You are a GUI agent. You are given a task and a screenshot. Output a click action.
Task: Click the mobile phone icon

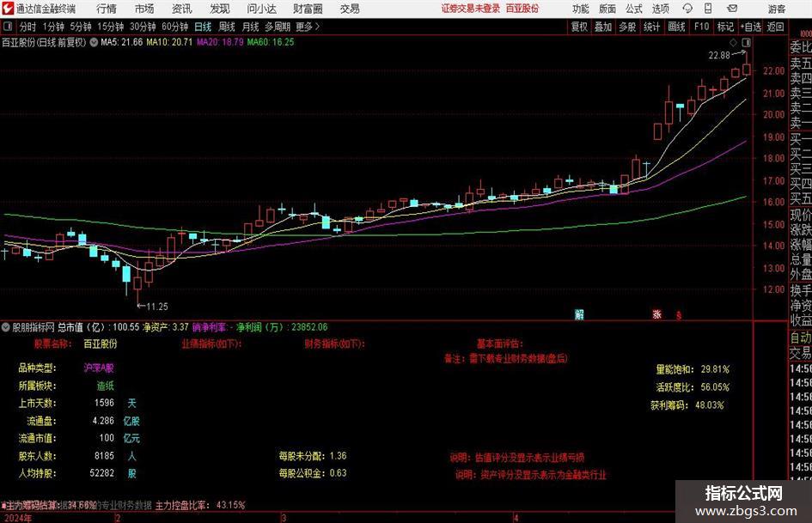coord(708,9)
